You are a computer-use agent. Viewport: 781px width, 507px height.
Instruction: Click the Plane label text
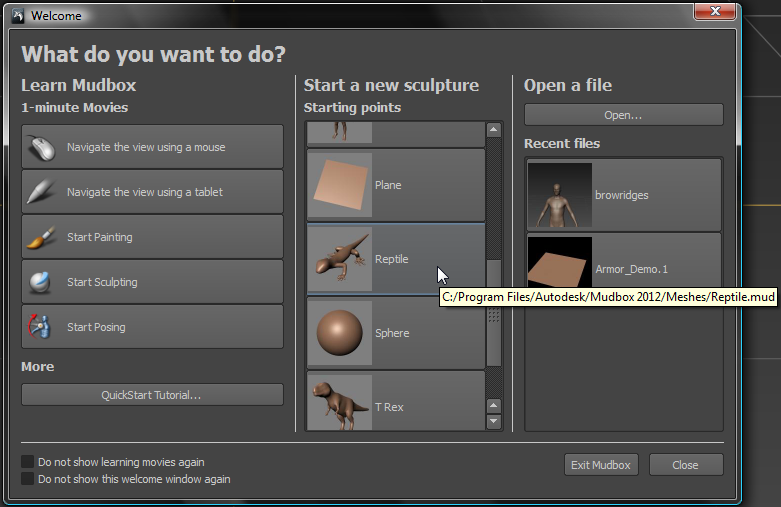(388, 185)
